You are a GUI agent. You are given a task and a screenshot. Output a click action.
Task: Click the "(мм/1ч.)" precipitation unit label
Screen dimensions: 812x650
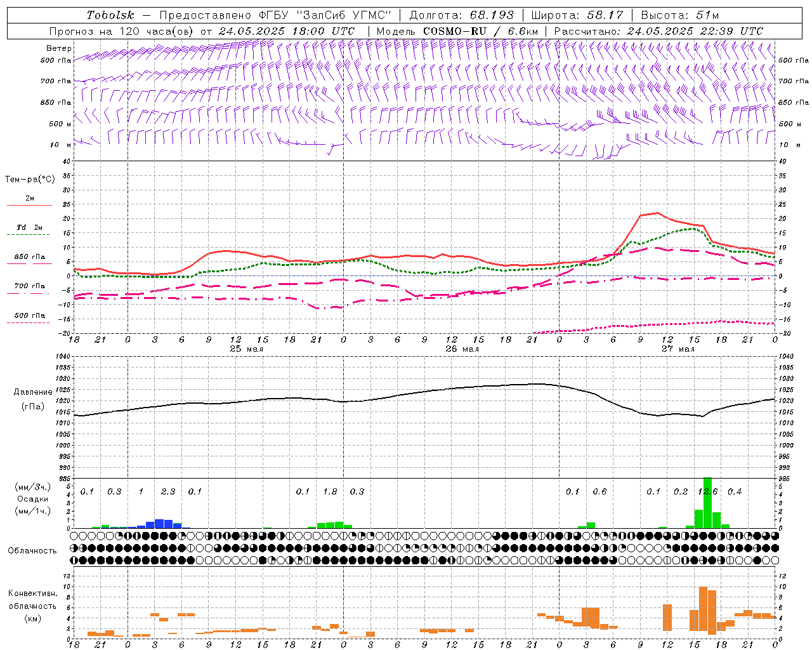[x=32, y=511]
